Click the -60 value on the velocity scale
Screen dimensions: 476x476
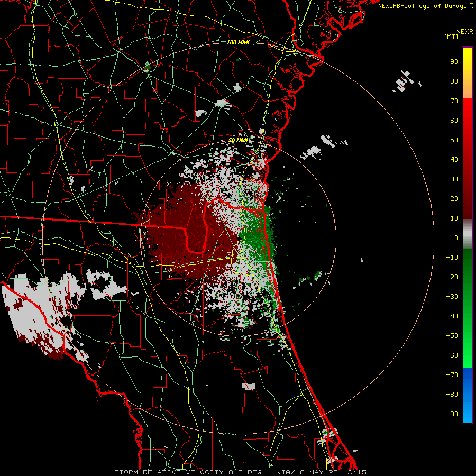(452, 355)
